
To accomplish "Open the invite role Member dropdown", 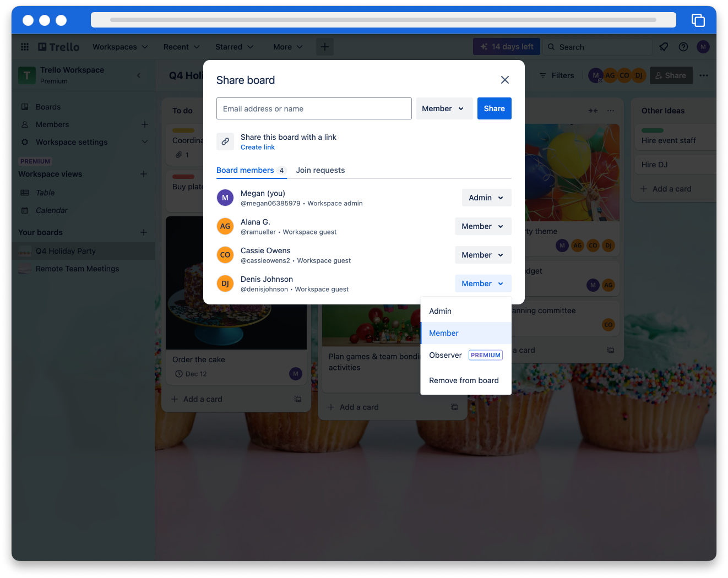I will tap(444, 108).
